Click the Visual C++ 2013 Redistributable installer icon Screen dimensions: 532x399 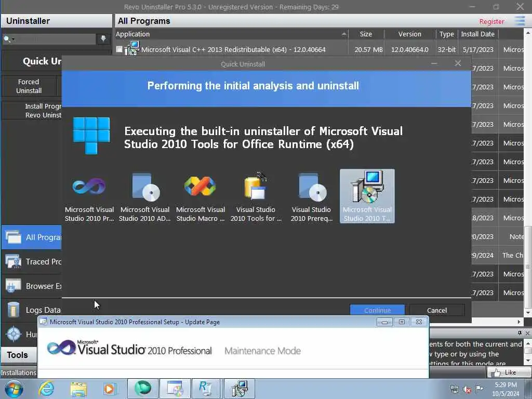(x=132, y=48)
